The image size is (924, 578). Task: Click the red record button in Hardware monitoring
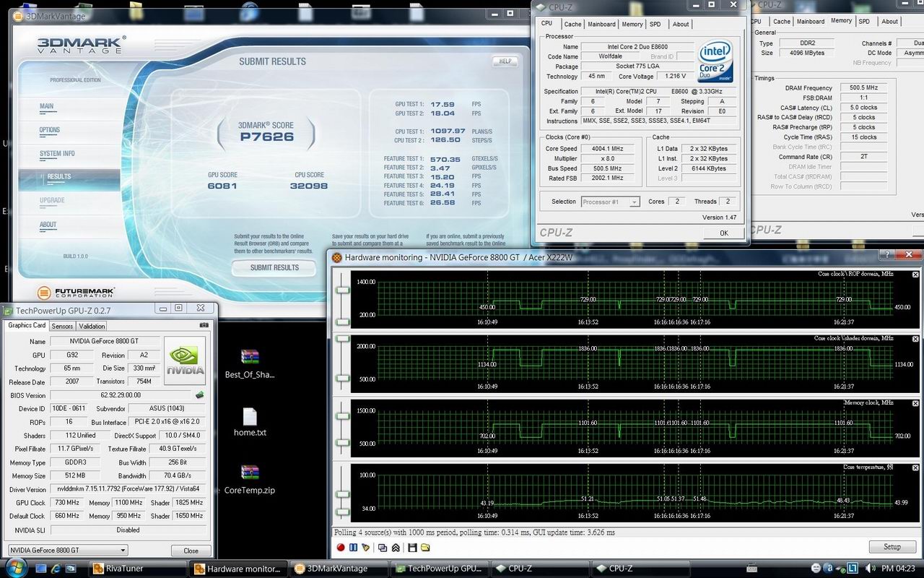341,547
